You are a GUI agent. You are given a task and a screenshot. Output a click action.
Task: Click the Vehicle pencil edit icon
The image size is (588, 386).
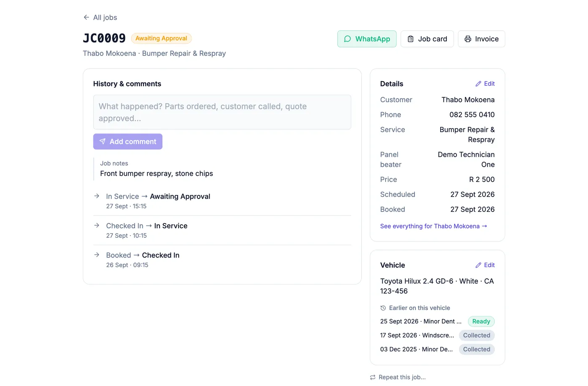pos(478,265)
